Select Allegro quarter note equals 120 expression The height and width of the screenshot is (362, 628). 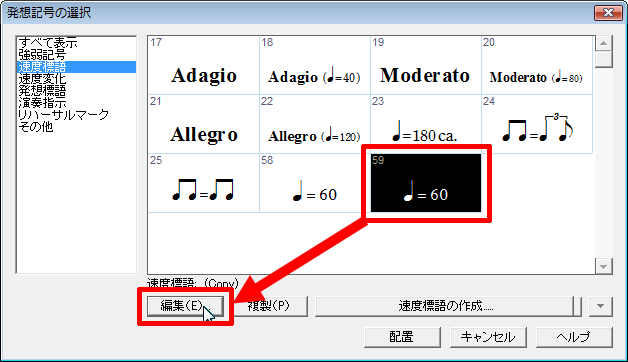pyautogui.click(x=315, y=124)
